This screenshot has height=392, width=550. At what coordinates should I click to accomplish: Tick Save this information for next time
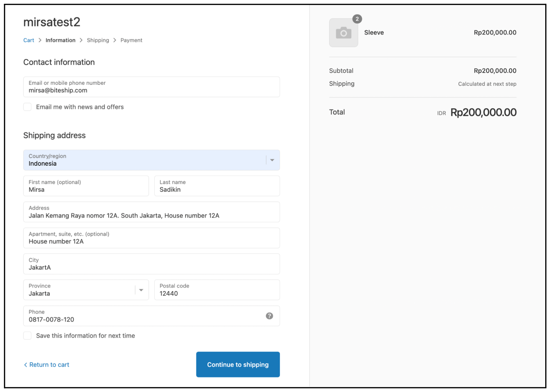pos(27,336)
